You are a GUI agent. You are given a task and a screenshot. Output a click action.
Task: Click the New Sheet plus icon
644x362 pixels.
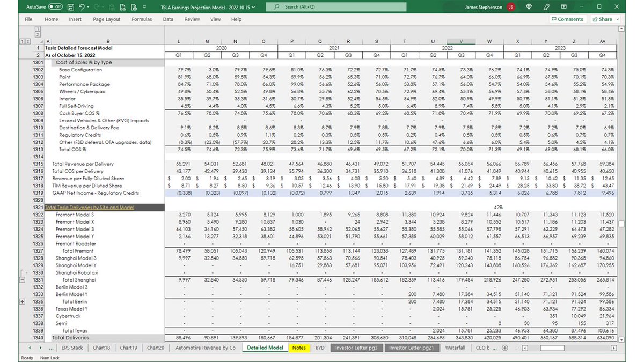click(504, 348)
